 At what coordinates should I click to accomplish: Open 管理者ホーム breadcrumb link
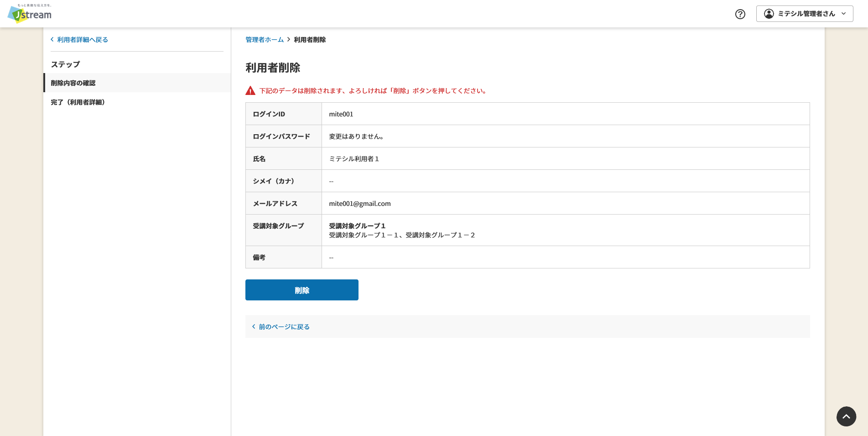(x=265, y=40)
